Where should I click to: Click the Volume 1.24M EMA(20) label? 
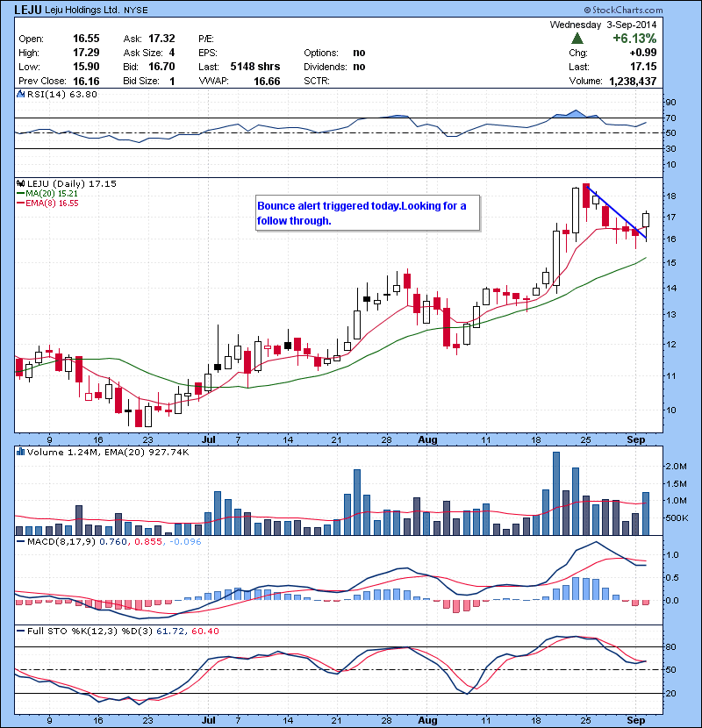tap(108, 452)
